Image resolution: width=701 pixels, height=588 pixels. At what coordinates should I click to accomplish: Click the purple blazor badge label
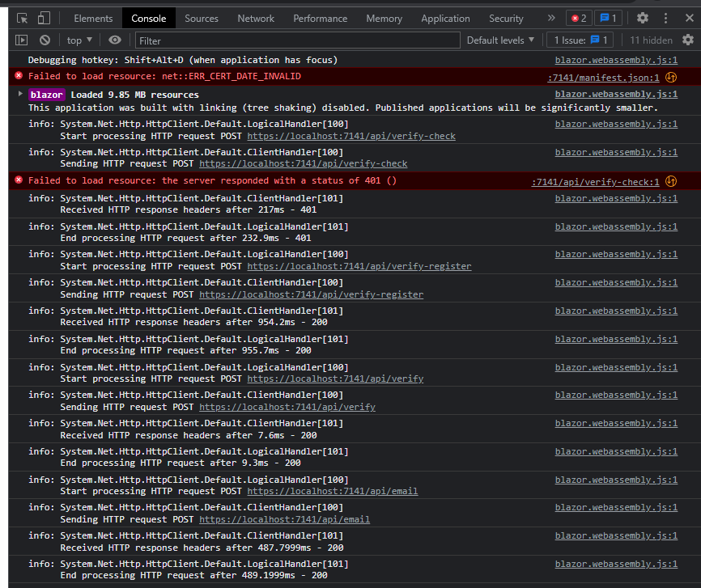46,95
